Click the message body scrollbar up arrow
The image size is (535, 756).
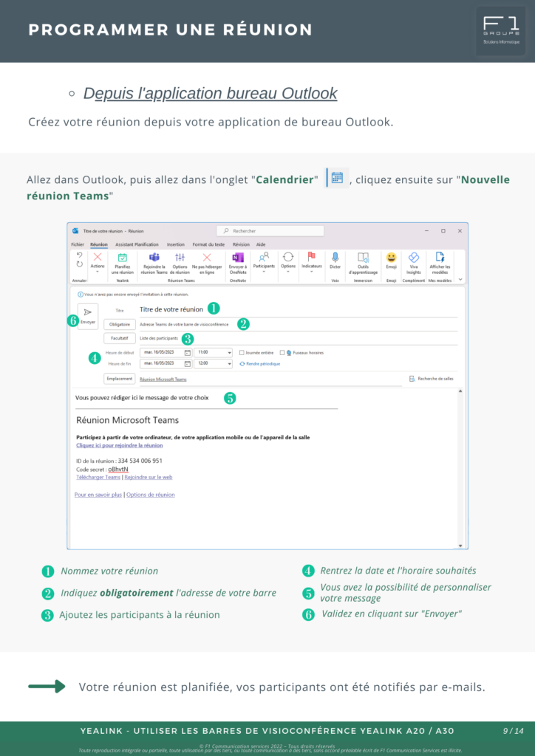(460, 391)
